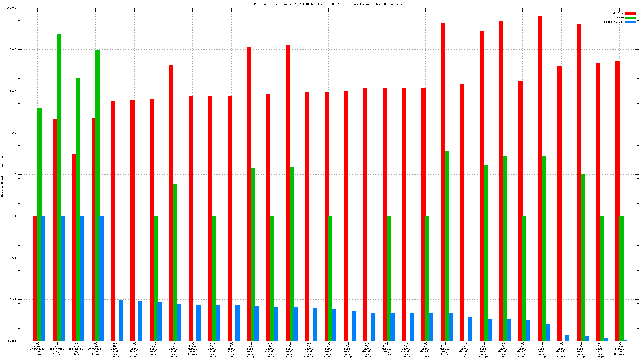The width and height of the screenshot is (644, 362).
Task: Click the 4@ 2.list.dnswl.org 2 hops label
Action: tap(367, 350)
